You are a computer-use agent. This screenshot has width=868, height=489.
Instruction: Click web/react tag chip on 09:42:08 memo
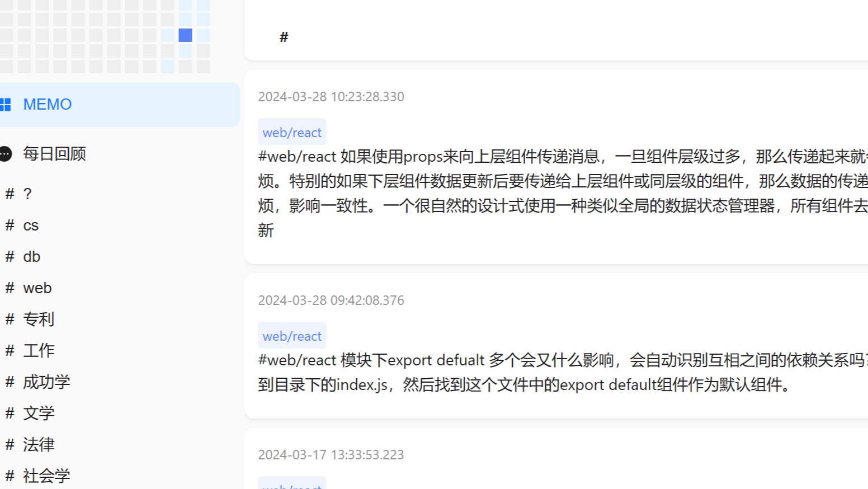tap(292, 336)
